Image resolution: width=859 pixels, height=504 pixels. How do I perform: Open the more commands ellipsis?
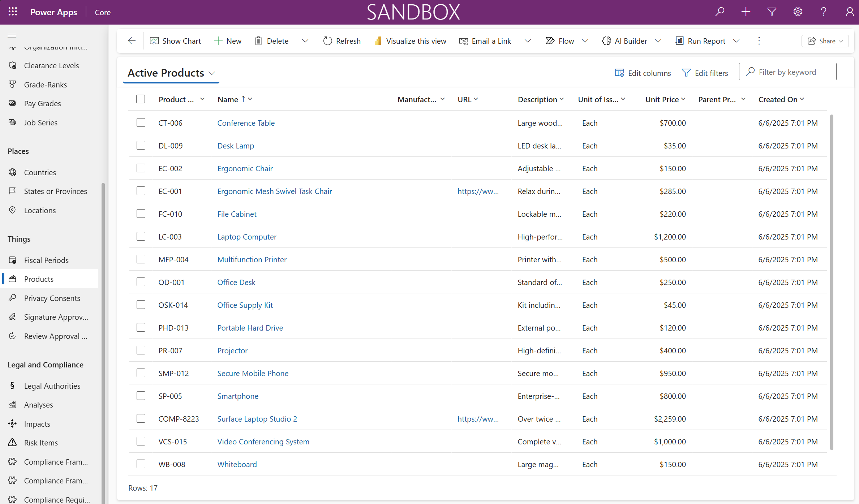point(759,41)
